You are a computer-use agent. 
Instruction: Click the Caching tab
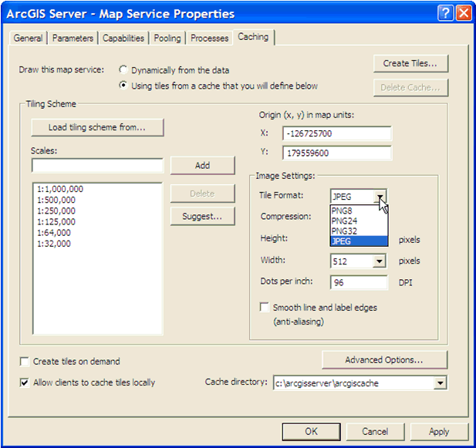pyautogui.click(x=253, y=37)
